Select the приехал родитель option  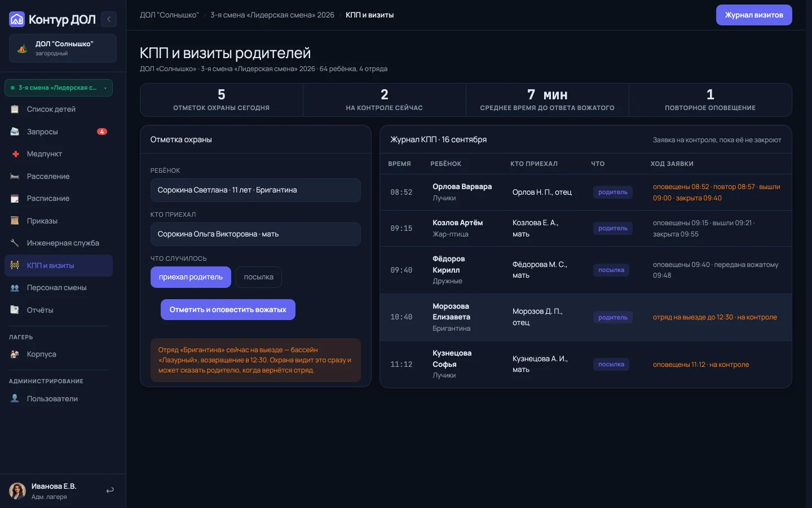pyautogui.click(x=191, y=277)
